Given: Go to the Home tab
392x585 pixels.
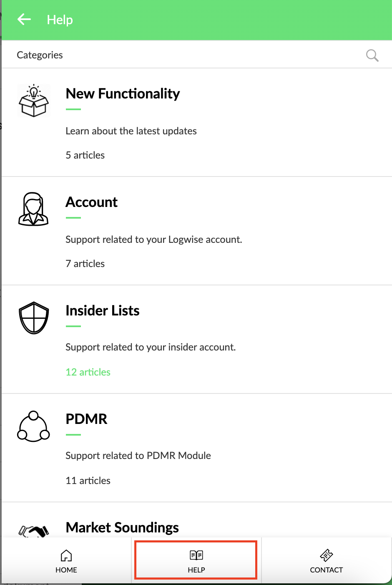Looking at the screenshot, I should click(x=66, y=561).
